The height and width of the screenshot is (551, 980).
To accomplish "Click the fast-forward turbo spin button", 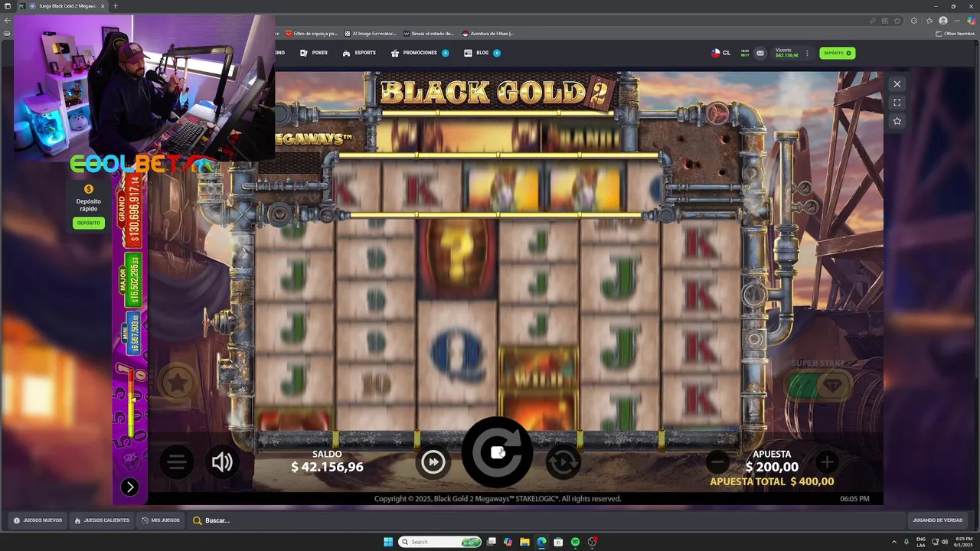I will [x=433, y=461].
